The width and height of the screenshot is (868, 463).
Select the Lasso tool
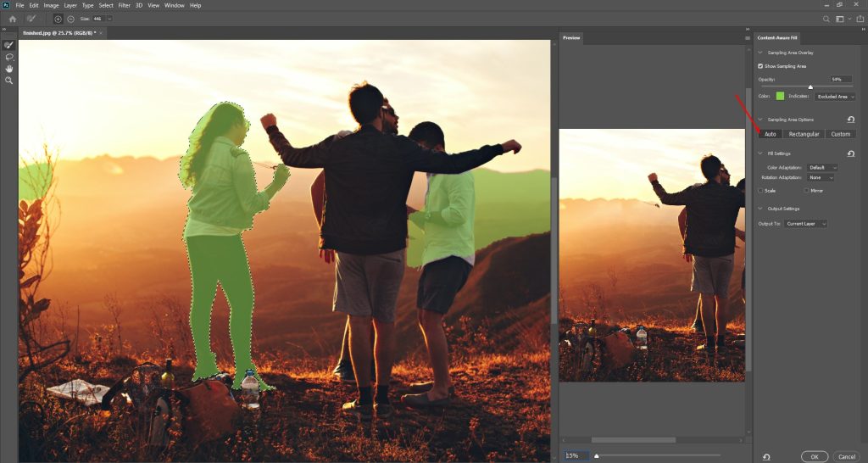[x=8, y=57]
